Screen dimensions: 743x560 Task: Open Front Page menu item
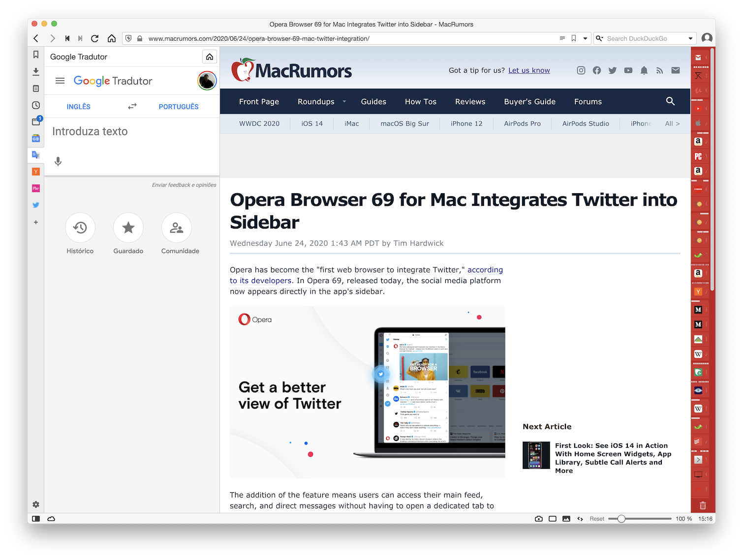pyautogui.click(x=259, y=102)
